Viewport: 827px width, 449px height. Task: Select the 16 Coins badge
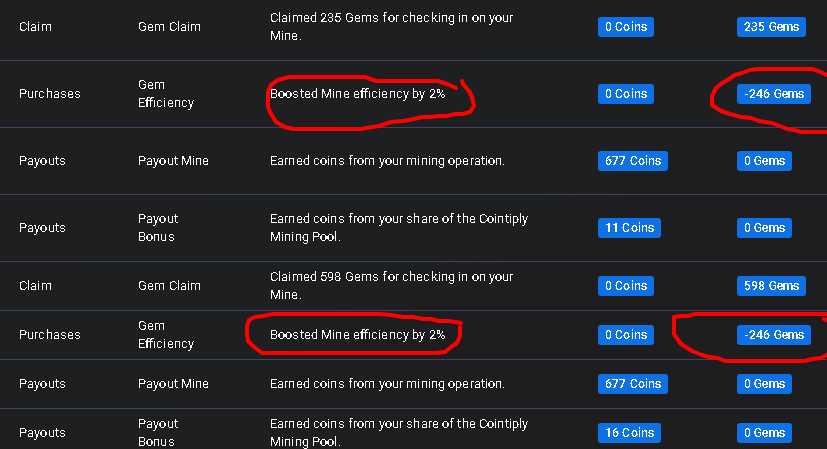tap(626, 433)
